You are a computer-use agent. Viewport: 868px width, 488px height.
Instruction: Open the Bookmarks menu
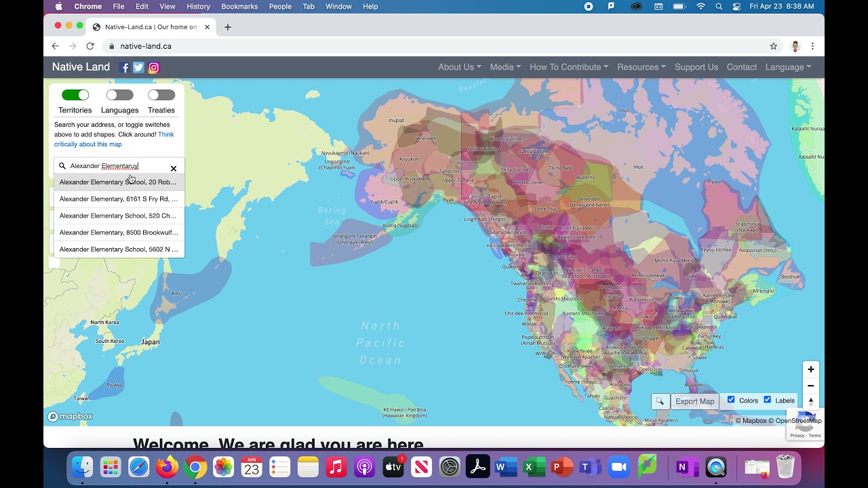[x=239, y=6]
